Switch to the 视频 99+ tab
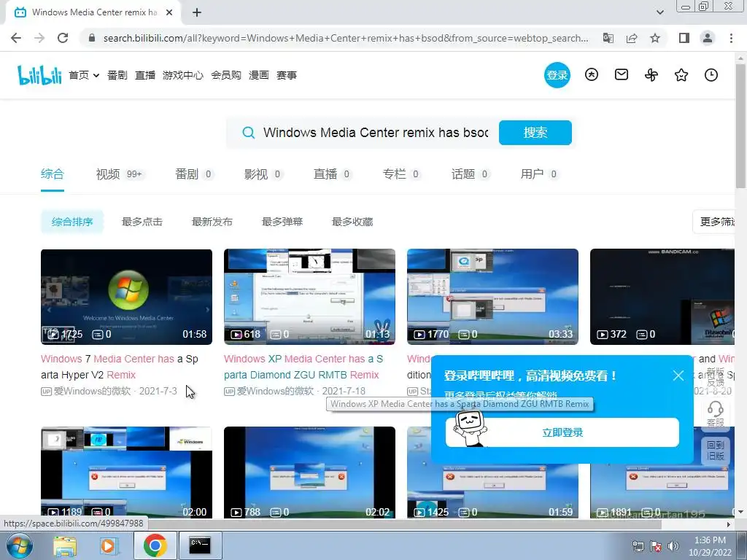Image resolution: width=747 pixels, height=560 pixels. click(120, 174)
